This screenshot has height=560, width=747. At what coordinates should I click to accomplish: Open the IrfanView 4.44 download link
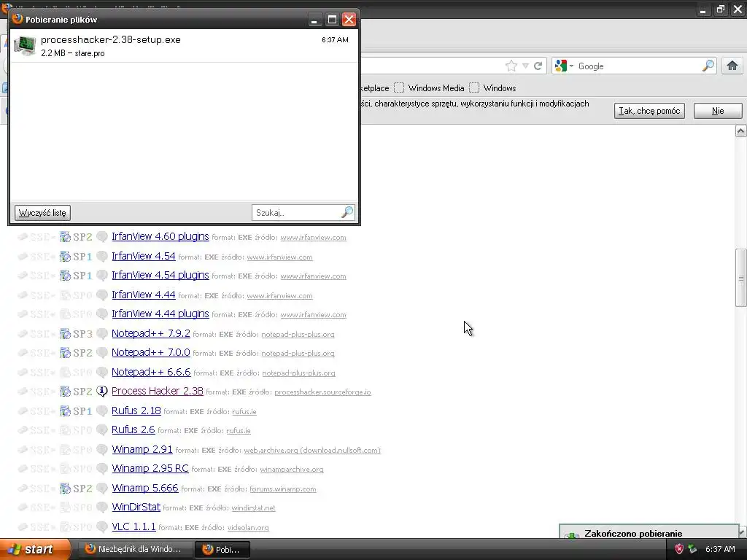pos(144,295)
